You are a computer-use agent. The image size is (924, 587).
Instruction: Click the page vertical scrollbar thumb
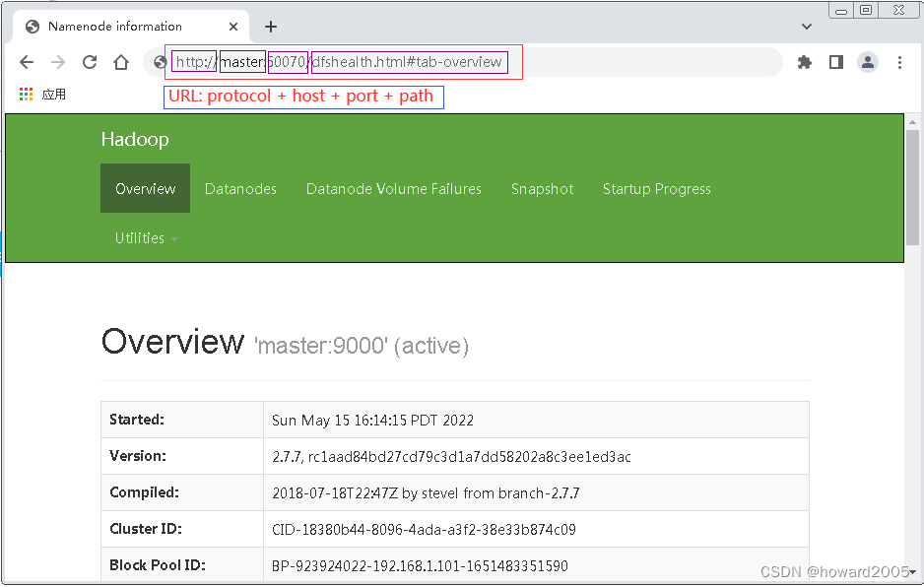coord(912,187)
